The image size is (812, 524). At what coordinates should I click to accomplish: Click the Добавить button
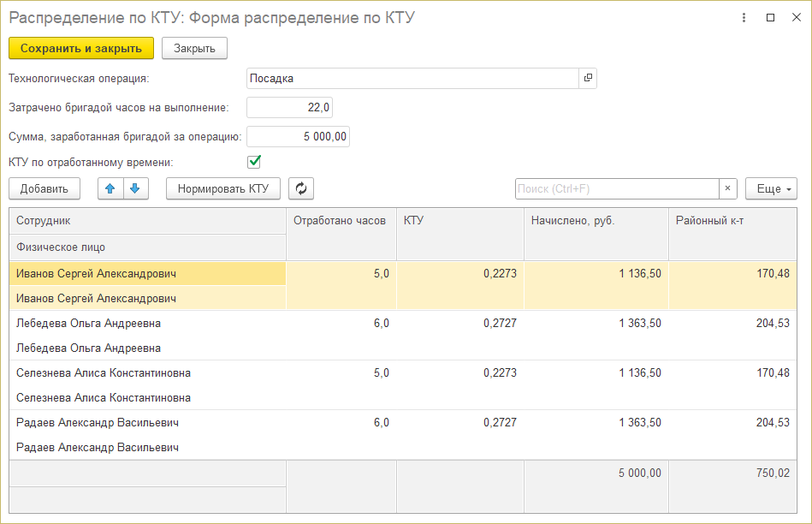tap(44, 188)
